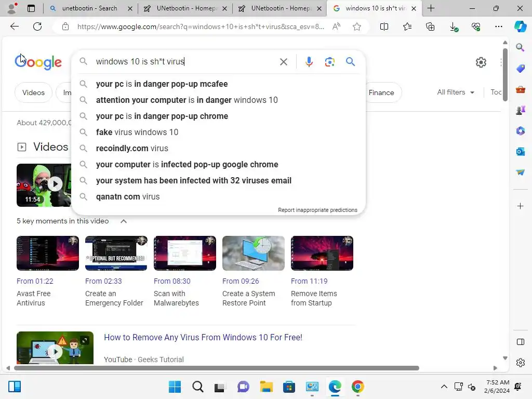Select suggestion infected with 32 viruses email

[x=219, y=180]
